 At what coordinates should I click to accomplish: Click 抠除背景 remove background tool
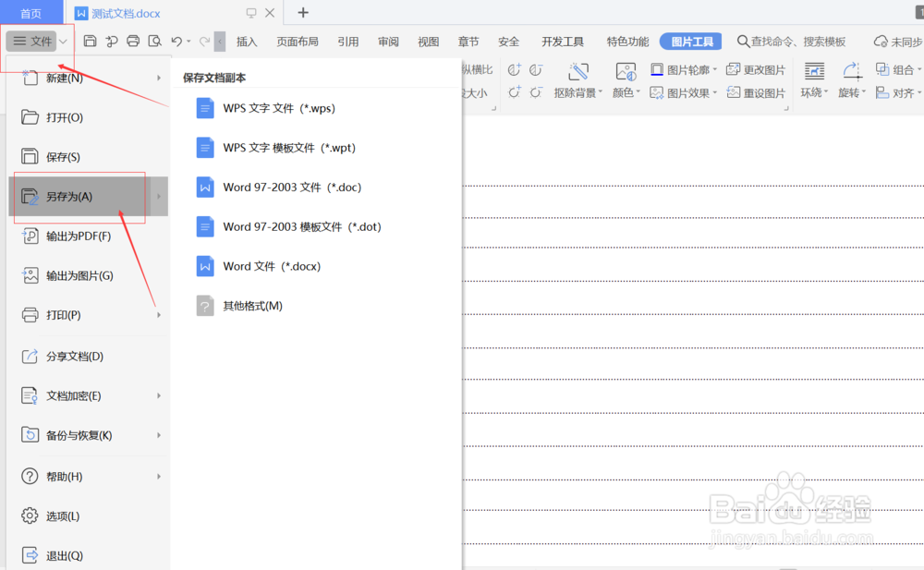pyautogui.click(x=578, y=80)
